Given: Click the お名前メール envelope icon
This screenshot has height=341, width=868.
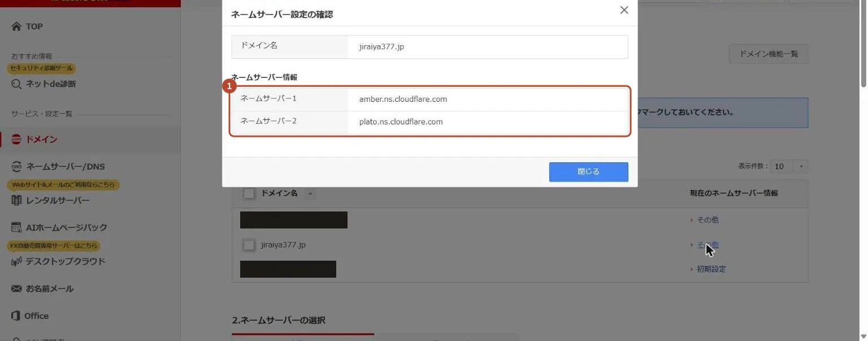Looking at the screenshot, I should (x=16, y=289).
